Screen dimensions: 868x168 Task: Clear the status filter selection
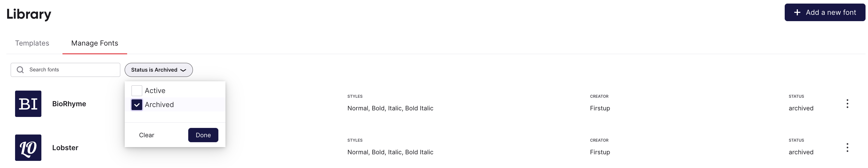tap(147, 135)
